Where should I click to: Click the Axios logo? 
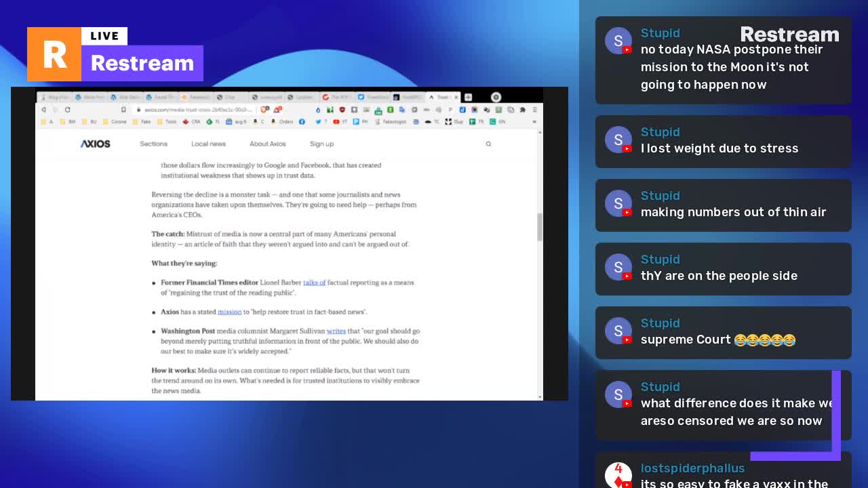95,144
